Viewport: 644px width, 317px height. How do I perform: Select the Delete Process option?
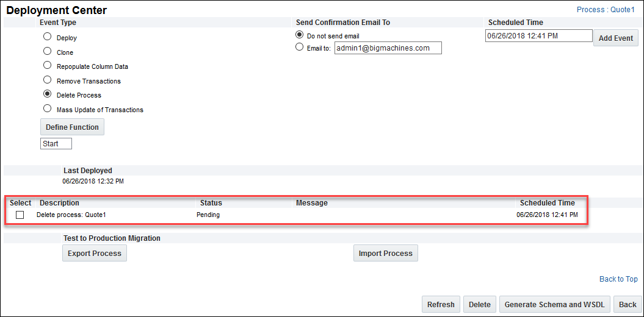47,94
